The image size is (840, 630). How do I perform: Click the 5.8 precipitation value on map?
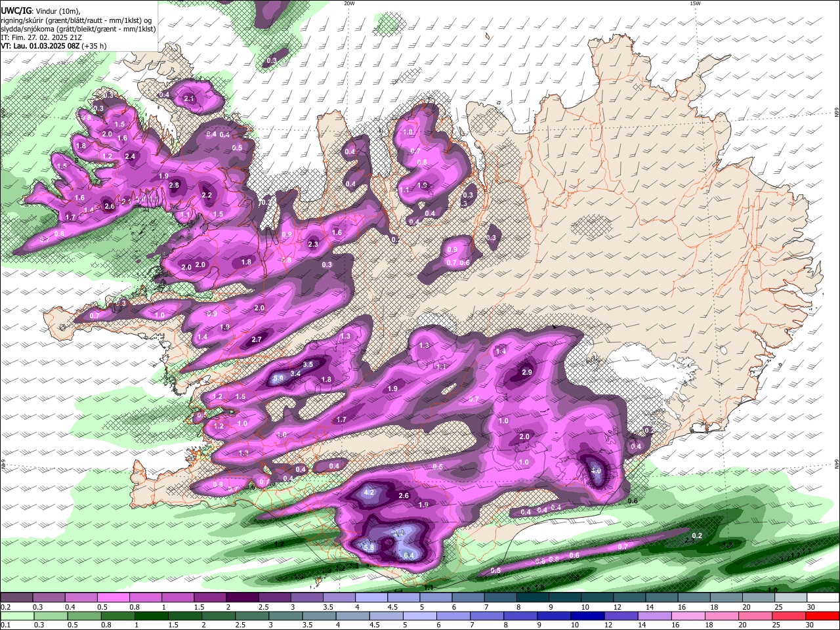368,547
